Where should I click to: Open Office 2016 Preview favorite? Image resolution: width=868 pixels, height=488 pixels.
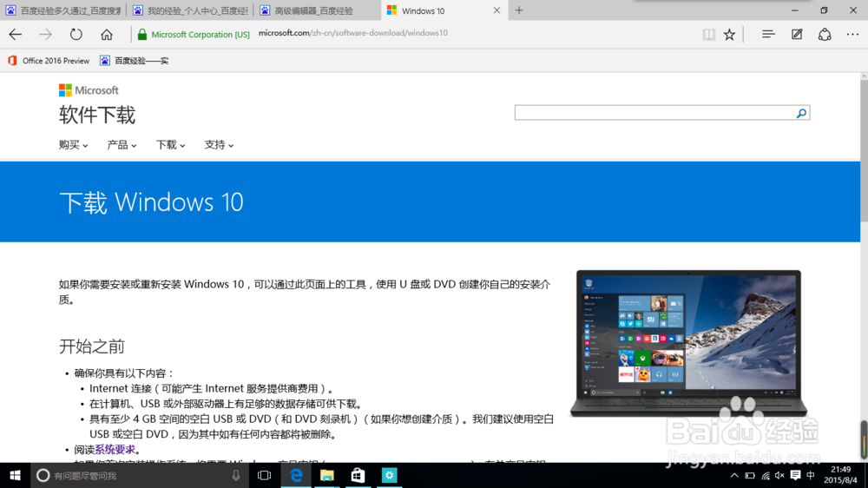click(x=49, y=61)
